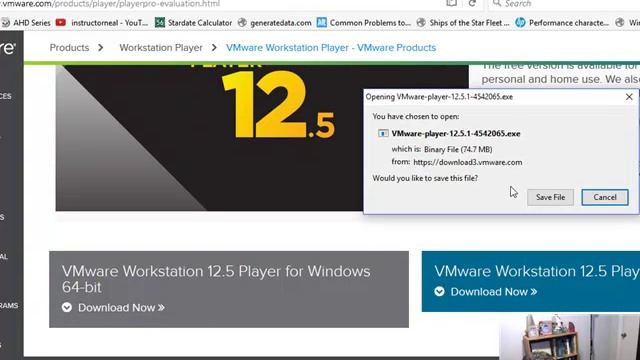640x360 pixels.
Task: Click download arrow icon in gray Windows card
Action: point(67,307)
